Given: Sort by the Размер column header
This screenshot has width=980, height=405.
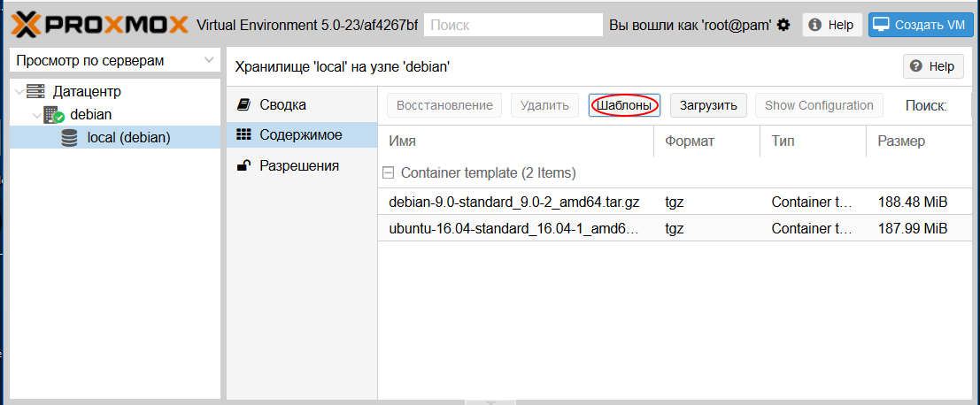Looking at the screenshot, I should [919, 141].
